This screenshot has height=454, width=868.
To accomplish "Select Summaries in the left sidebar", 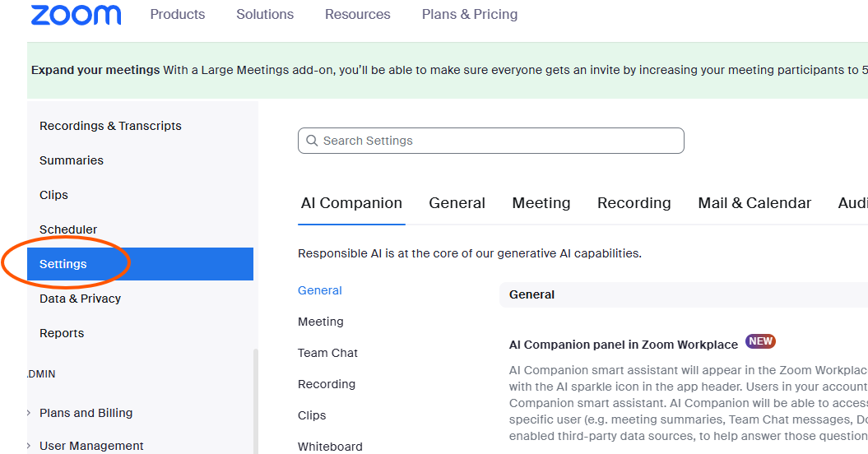I will [72, 160].
